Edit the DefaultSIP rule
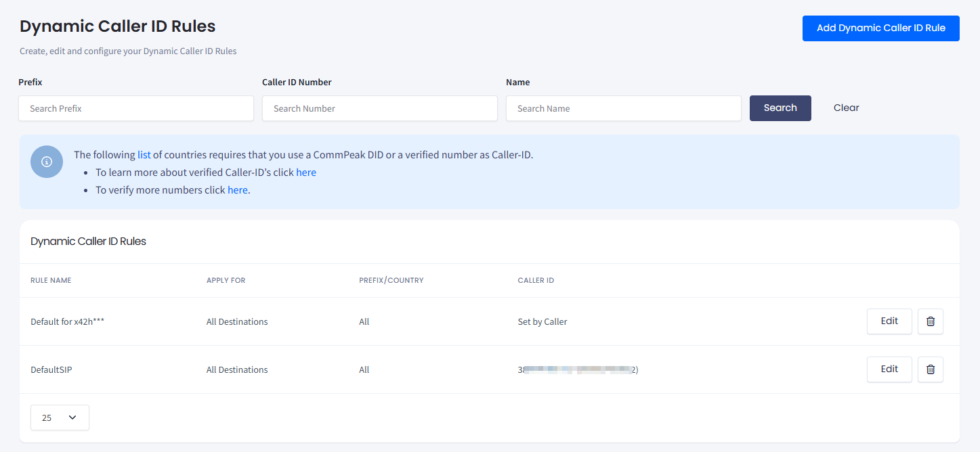The image size is (980, 452). coord(889,369)
